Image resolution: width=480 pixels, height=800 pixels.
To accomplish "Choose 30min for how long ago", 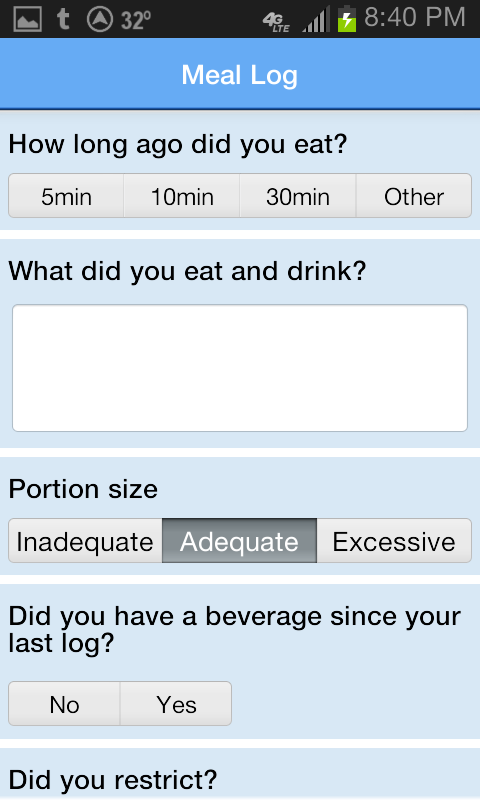I will (x=298, y=196).
